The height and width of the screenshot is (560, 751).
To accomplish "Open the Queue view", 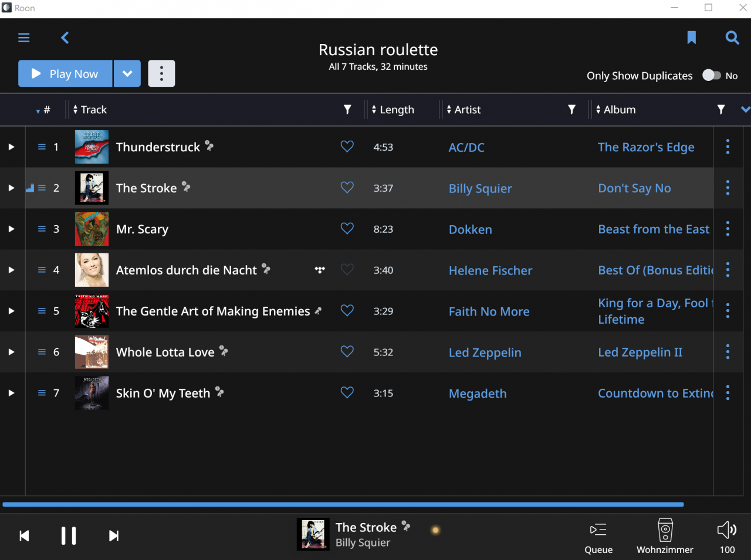I will click(598, 537).
